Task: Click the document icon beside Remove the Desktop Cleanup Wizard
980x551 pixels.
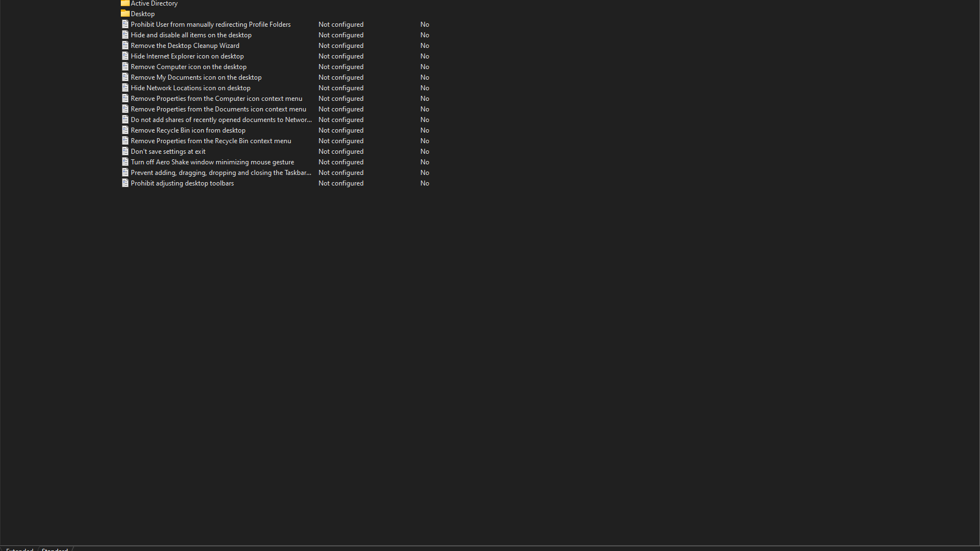Action: click(125, 45)
